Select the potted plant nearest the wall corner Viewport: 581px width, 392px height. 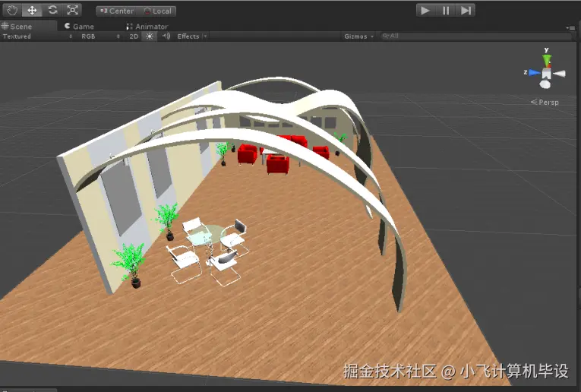tap(130, 264)
